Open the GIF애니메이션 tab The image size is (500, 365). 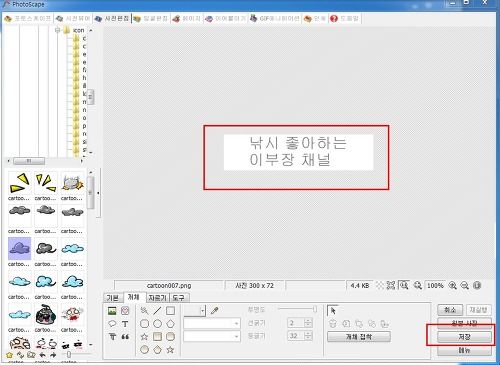[275, 19]
